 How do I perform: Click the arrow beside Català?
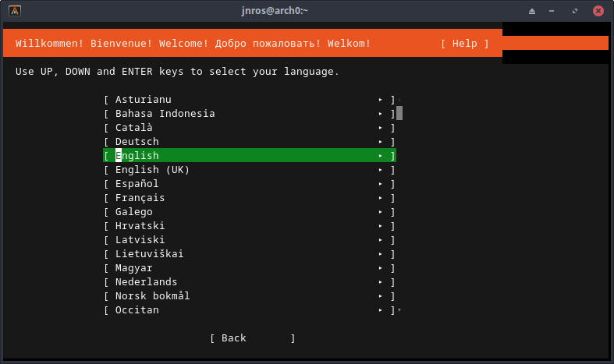click(x=380, y=128)
